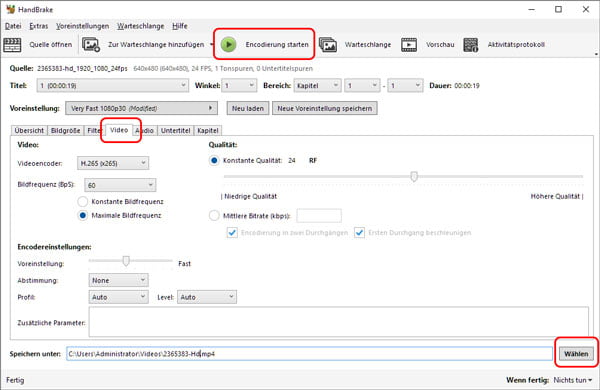The width and height of the screenshot is (600, 390).
Task: Open the Warteschlange menu
Action: pos(140,26)
